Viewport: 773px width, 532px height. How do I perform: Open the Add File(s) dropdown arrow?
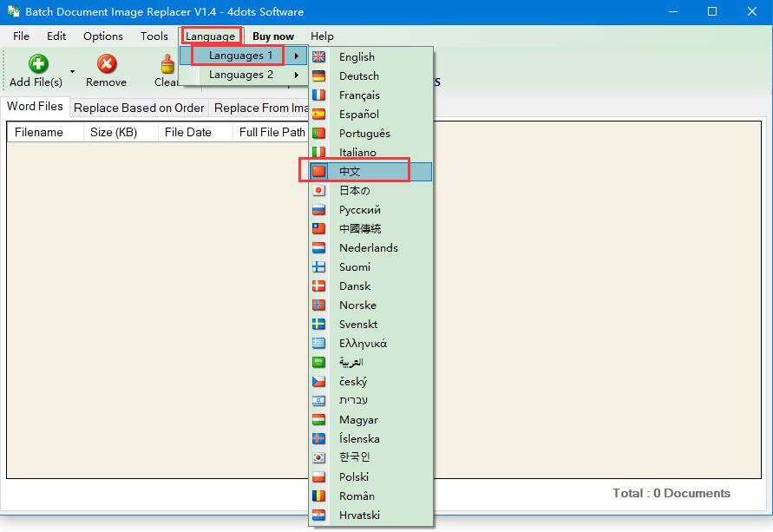[73, 71]
